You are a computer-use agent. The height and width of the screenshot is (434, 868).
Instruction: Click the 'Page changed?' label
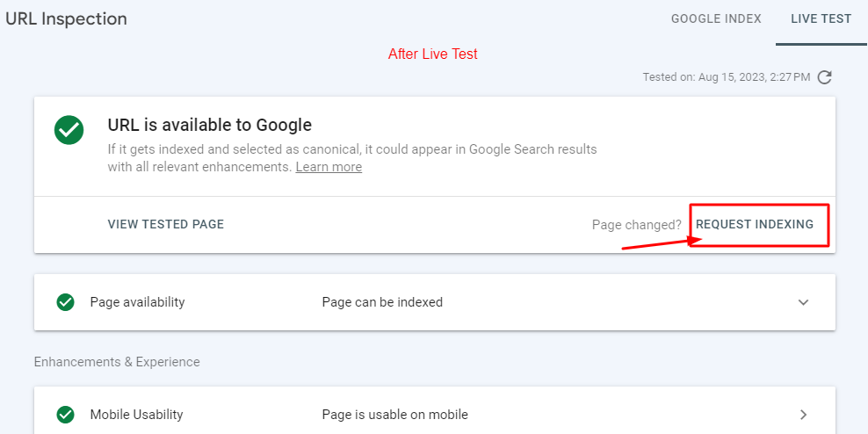coord(636,225)
